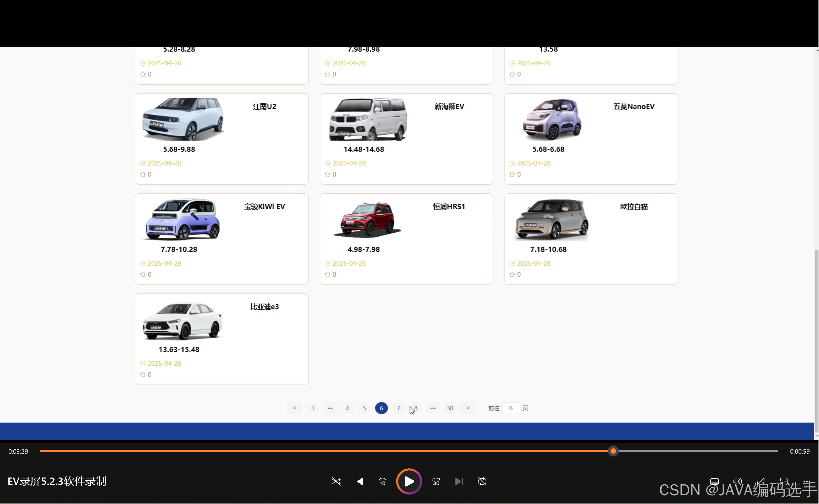The height and width of the screenshot is (504, 819).
Task: Skip to the previous video
Action: tap(359, 482)
